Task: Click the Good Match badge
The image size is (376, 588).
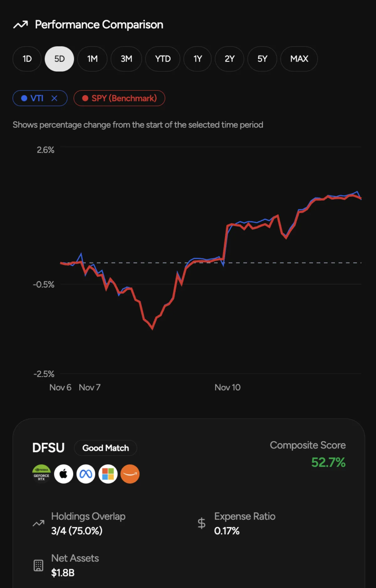Action: pos(105,448)
